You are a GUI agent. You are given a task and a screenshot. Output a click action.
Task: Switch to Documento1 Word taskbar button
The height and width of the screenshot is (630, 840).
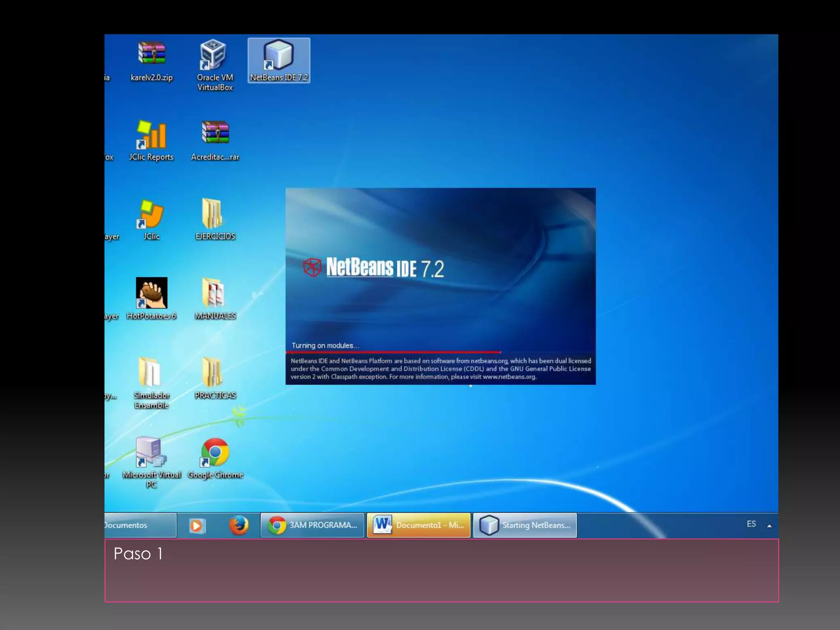pyautogui.click(x=418, y=525)
